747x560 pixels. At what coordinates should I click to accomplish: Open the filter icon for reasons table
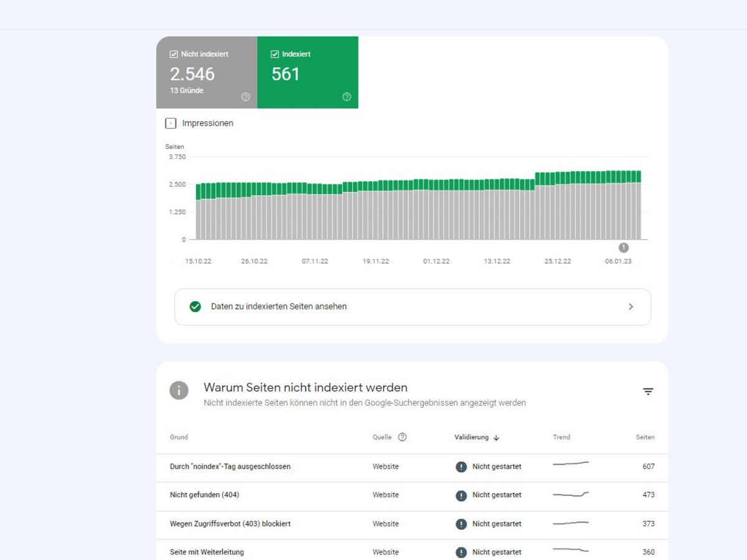648,391
